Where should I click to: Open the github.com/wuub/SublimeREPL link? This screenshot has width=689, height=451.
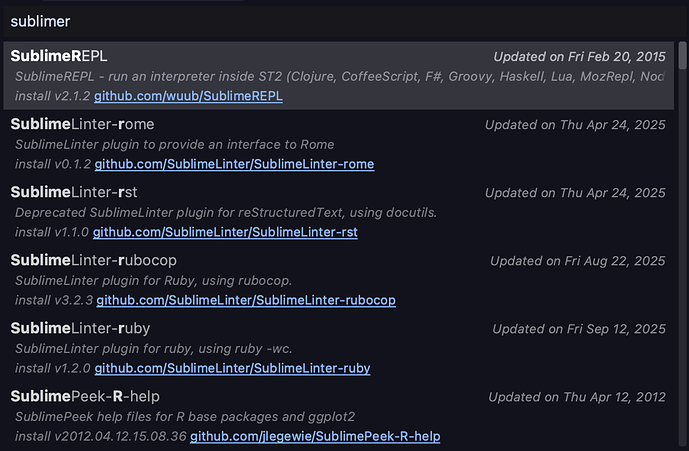(x=188, y=96)
